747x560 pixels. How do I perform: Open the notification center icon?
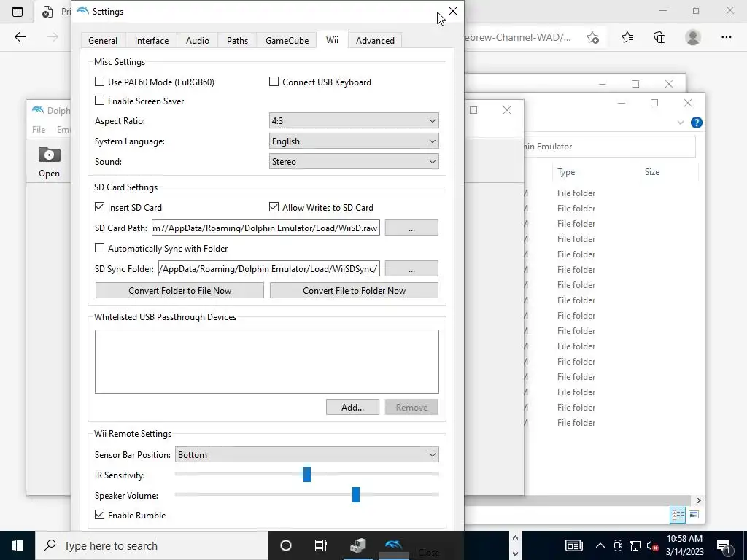point(724,545)
